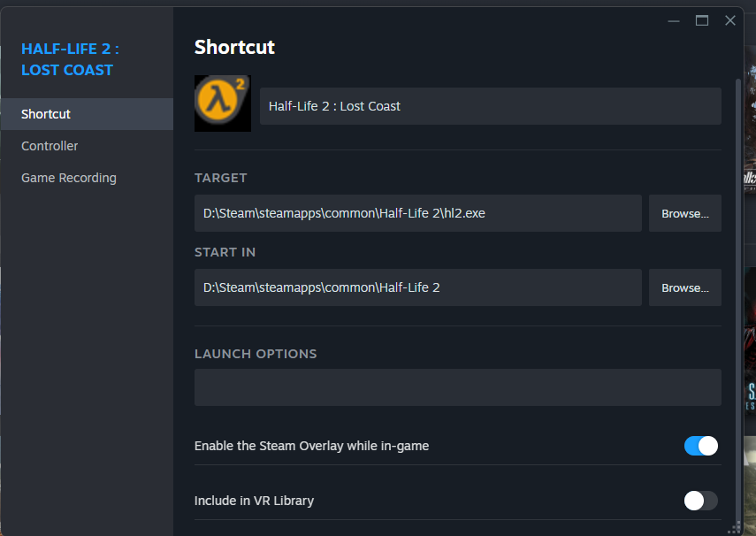Switch to the Controller tab
This screenshot has width=756, height=536.
click(x=50, y=146)
